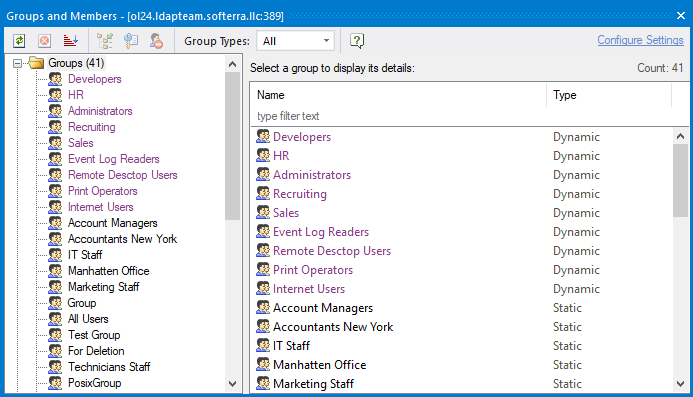Select Event Log Readers in the tree

tap(114, 159)
